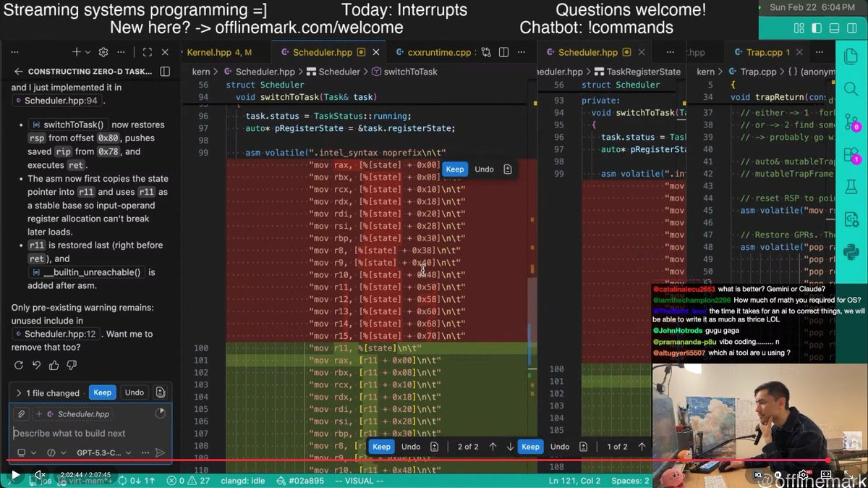This screenshot has width=868, height=488.
Task: Open the Python icon in the activity bar
Action: (851, 253)
